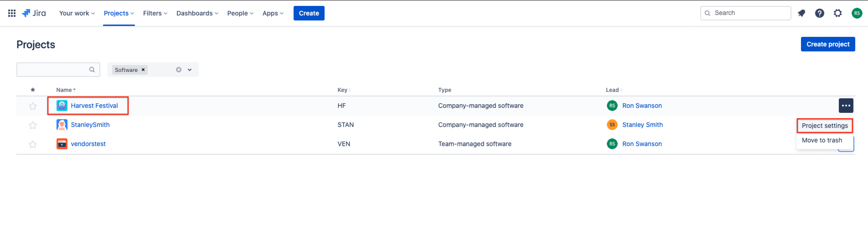Click the Create project button
This screenshot has height=243, width=868.
point(828,44)
